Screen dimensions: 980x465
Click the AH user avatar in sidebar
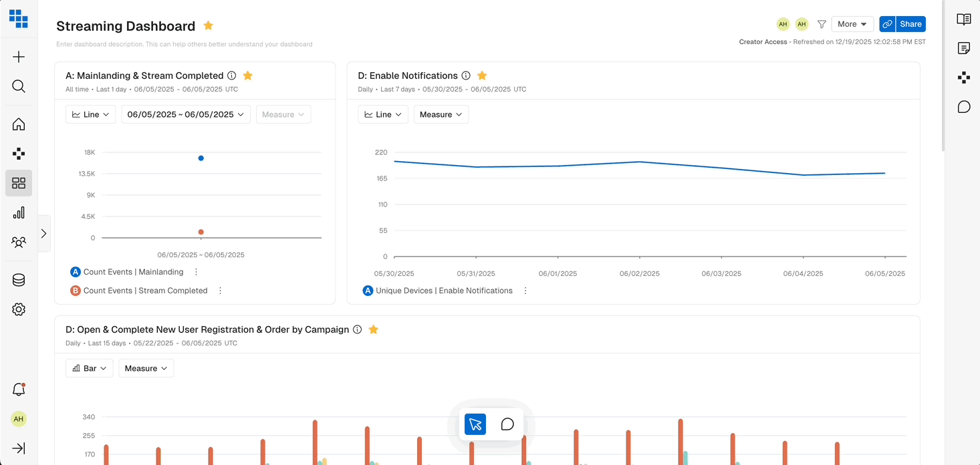point(19,419)
